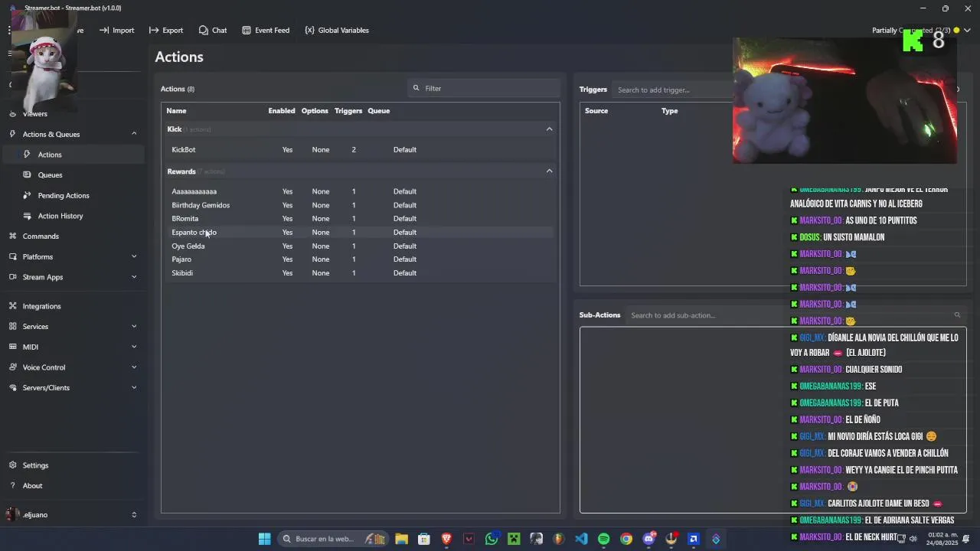This screenshot has height=551, width=980.
Task: Open the Import menu item
Action: 116,31
